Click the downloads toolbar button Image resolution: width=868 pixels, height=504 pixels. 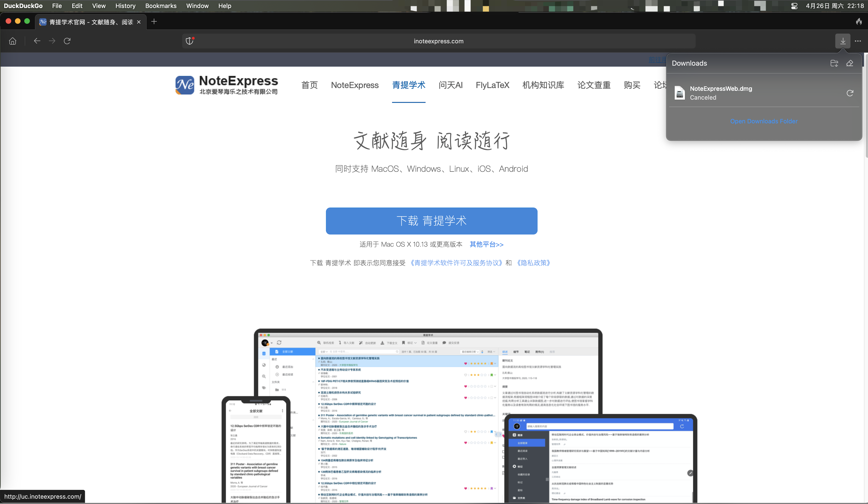click(x=842, y=41)
